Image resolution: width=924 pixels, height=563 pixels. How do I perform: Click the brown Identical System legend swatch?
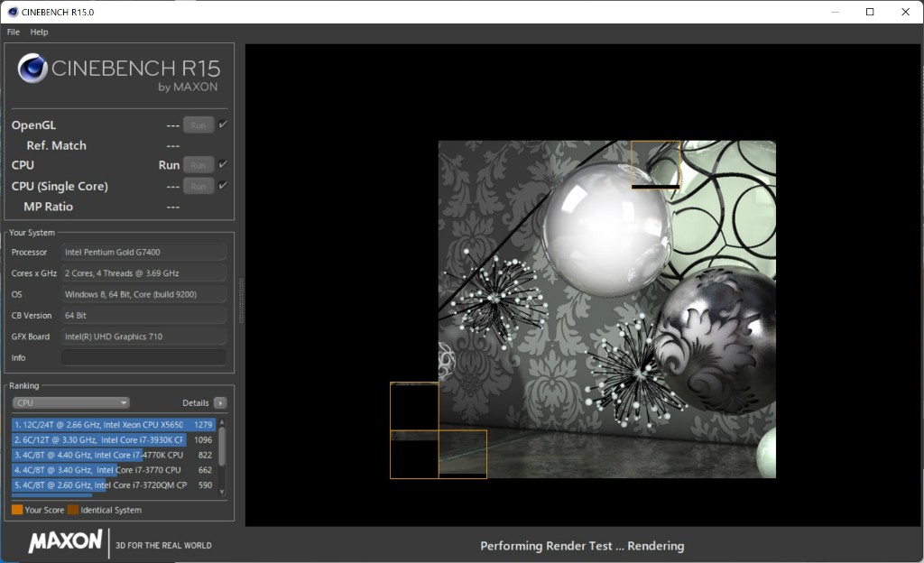pyautogui.click(x=73, y=510)
